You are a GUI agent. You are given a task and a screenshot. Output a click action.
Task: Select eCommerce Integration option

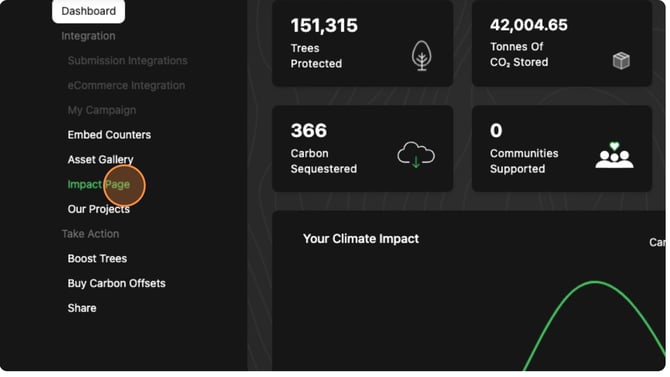(126, 85)
